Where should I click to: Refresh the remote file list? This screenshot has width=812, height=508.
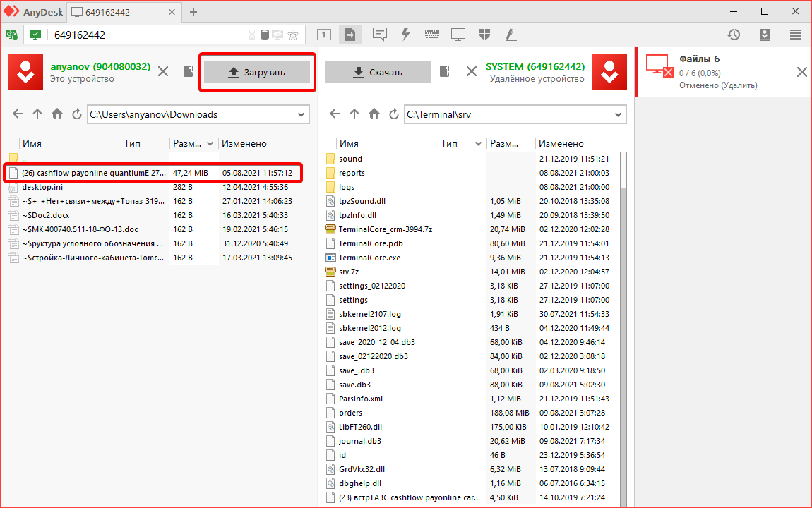393,114
